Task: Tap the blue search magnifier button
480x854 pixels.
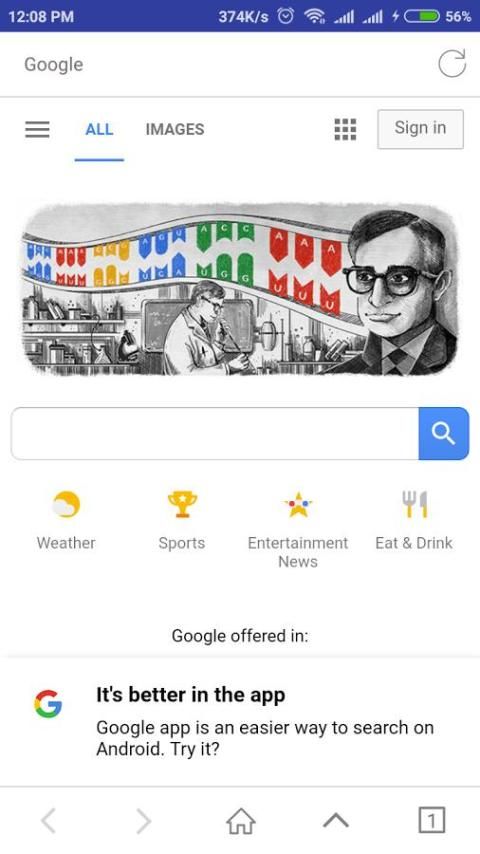Action: coord(443,434)
